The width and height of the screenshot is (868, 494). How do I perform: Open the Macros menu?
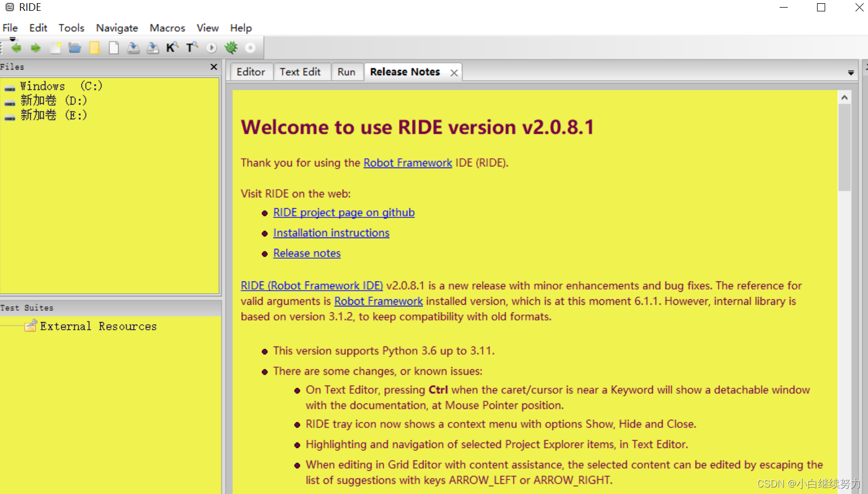click(168, 28)
